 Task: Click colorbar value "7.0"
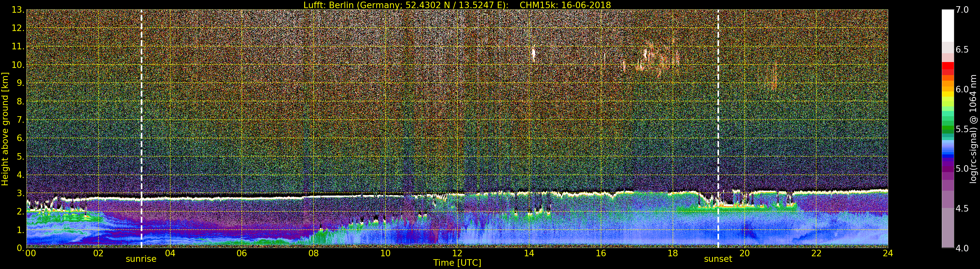pos(962,10)
